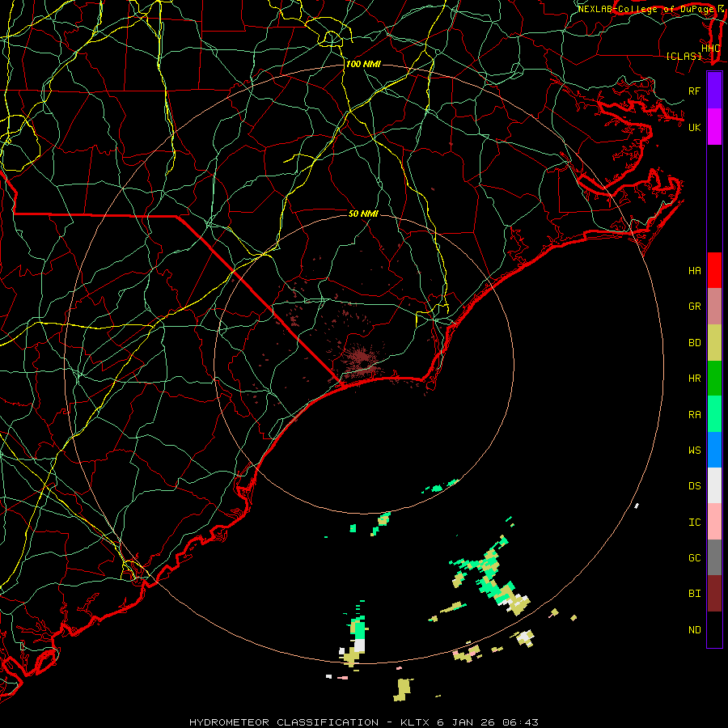Click the HA legend label
This screenshot has height=728, width=728.
(x=694, y=271)
